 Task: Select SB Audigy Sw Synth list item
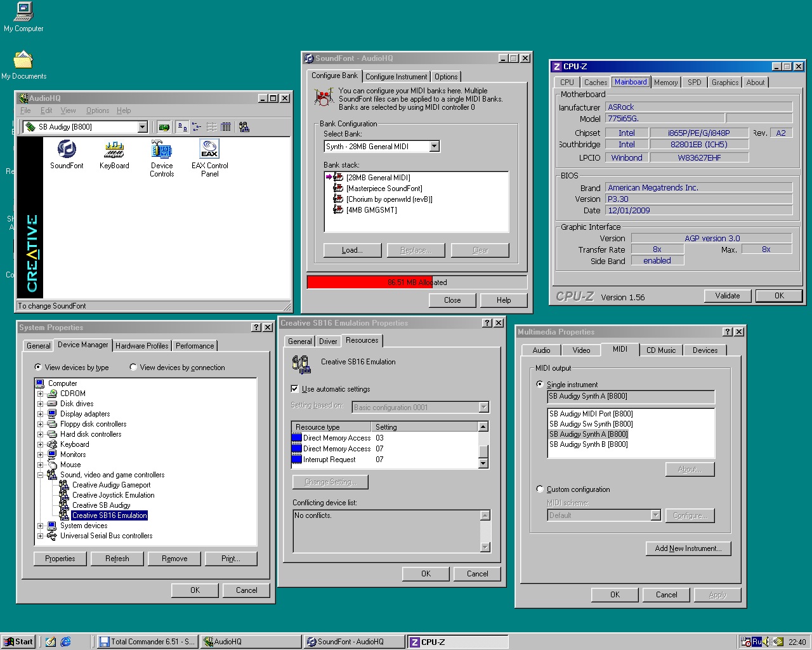pos(591,424)
